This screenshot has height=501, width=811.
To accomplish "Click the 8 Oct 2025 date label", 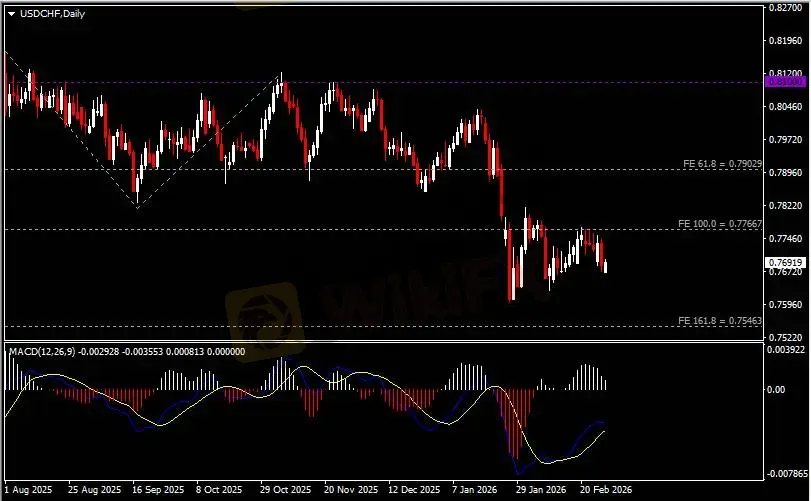I will click(x=220, y=489).
